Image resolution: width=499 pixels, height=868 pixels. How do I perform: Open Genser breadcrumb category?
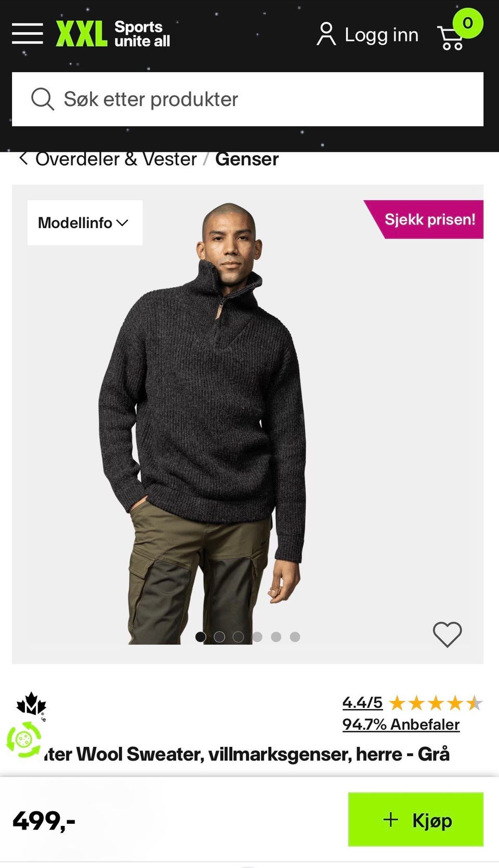tap(247, 159)
